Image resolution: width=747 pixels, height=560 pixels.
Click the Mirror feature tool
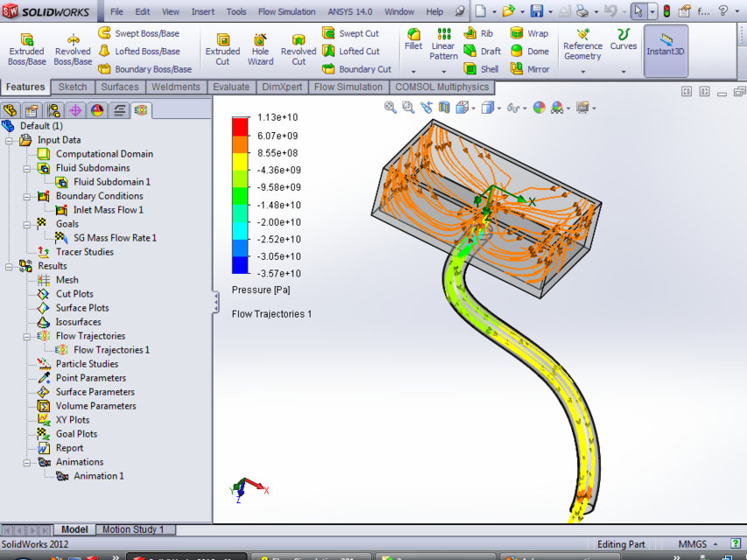[x=528, y=68]
